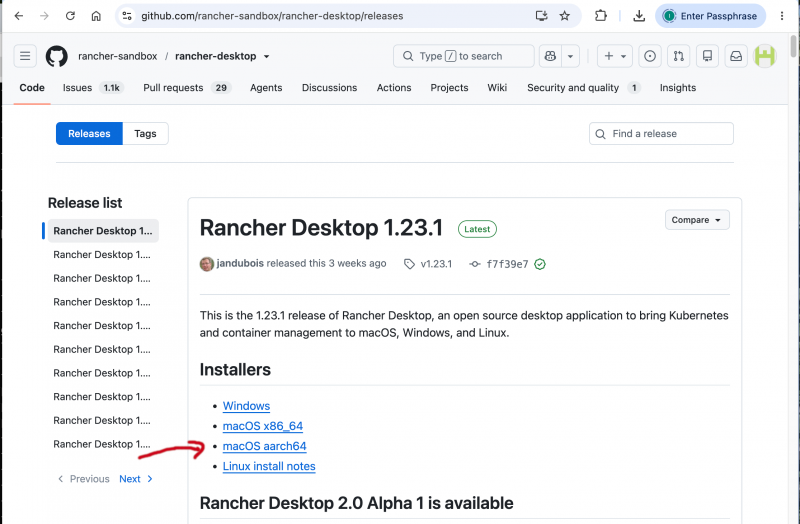Screen dimensions: 800x524
Task: Open the Agents tab
Action: tap(266, 88)
